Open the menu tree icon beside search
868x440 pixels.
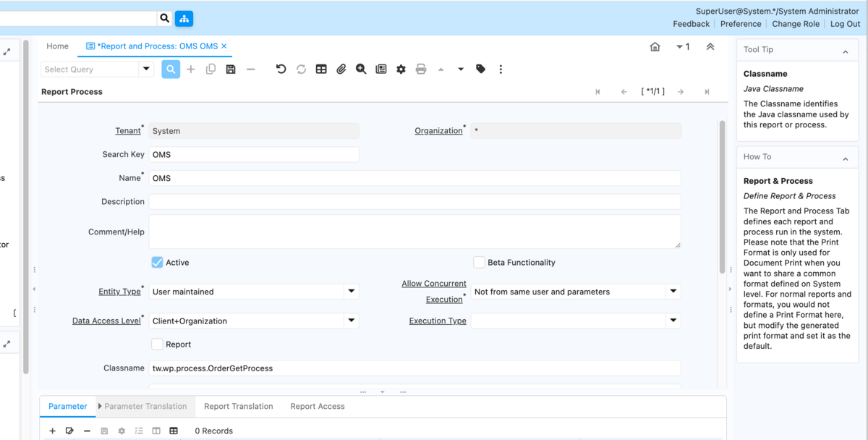pyautogui.click(x=184, y=18)
